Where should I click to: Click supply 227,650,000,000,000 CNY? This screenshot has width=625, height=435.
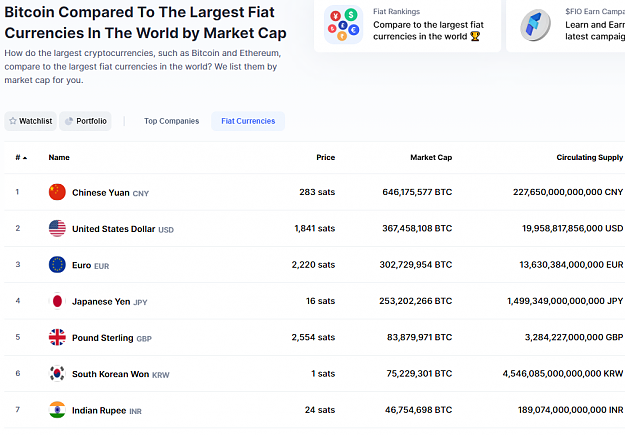568,192
